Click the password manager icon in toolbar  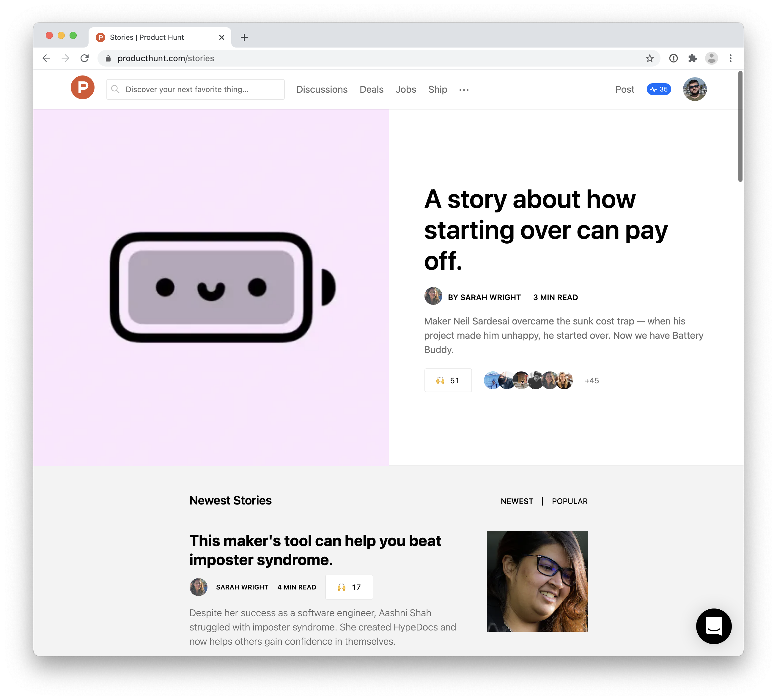tap(673, 58)
